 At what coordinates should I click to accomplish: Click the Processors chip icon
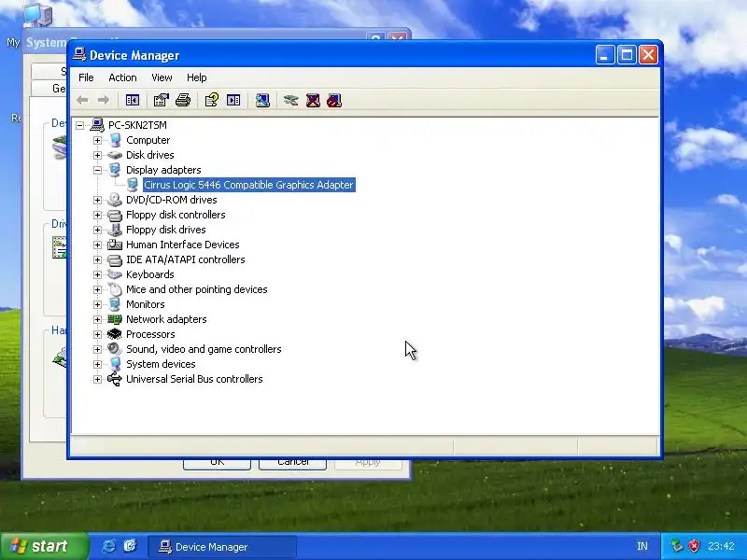coord(115,334)
